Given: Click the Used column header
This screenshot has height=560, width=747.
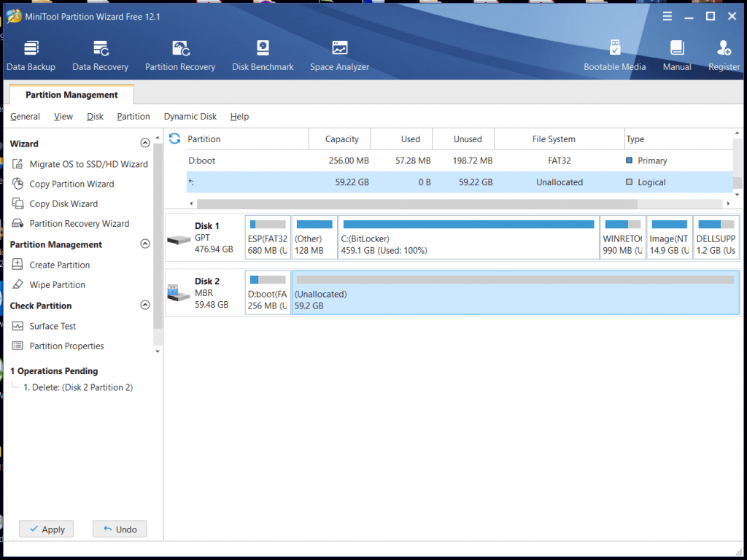Looking at the screenshot, I should coord(402,139).
